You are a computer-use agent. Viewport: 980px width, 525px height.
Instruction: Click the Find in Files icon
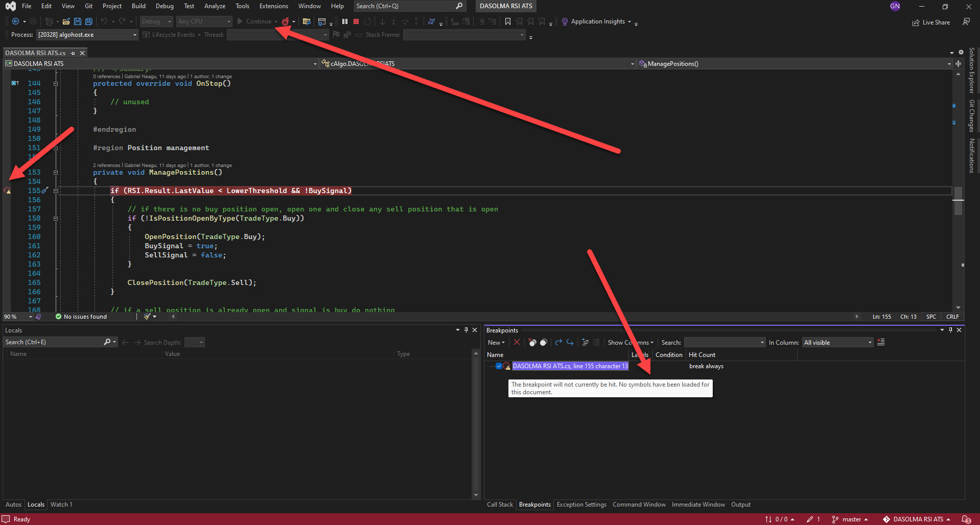tap(307, 21)
